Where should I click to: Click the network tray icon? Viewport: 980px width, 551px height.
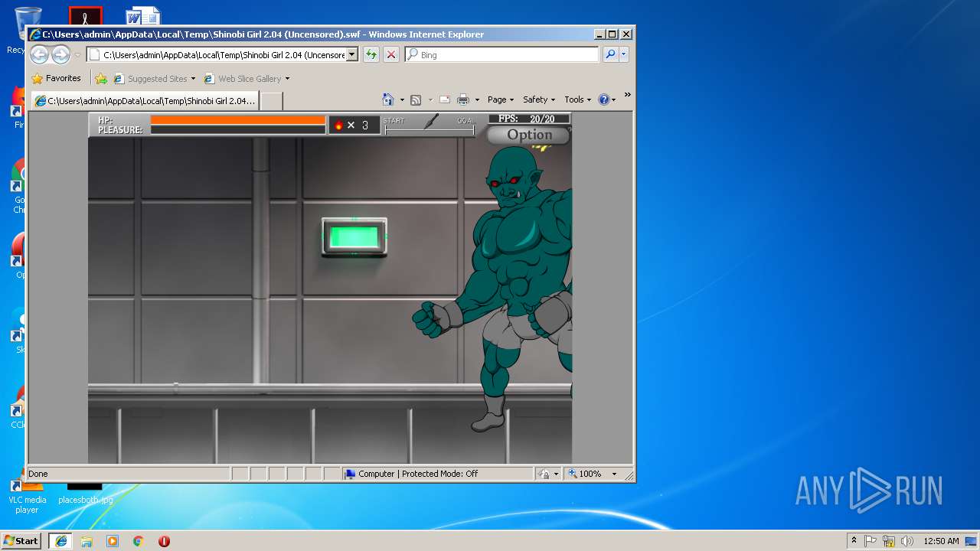point(889,540)
